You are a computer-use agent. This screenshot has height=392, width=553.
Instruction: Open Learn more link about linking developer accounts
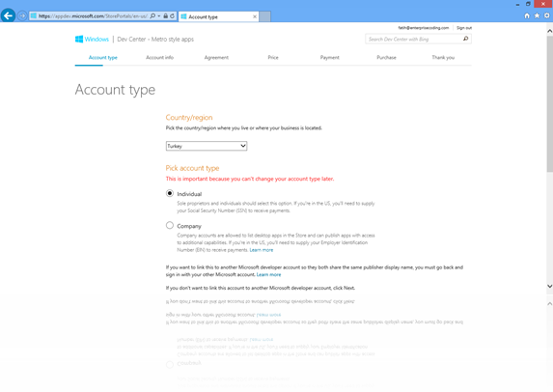(268, 274)
